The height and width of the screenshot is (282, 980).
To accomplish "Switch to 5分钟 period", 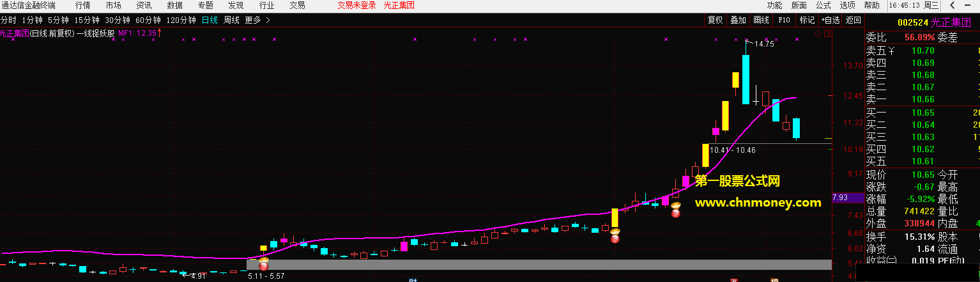I will click(x=58, y=20).
